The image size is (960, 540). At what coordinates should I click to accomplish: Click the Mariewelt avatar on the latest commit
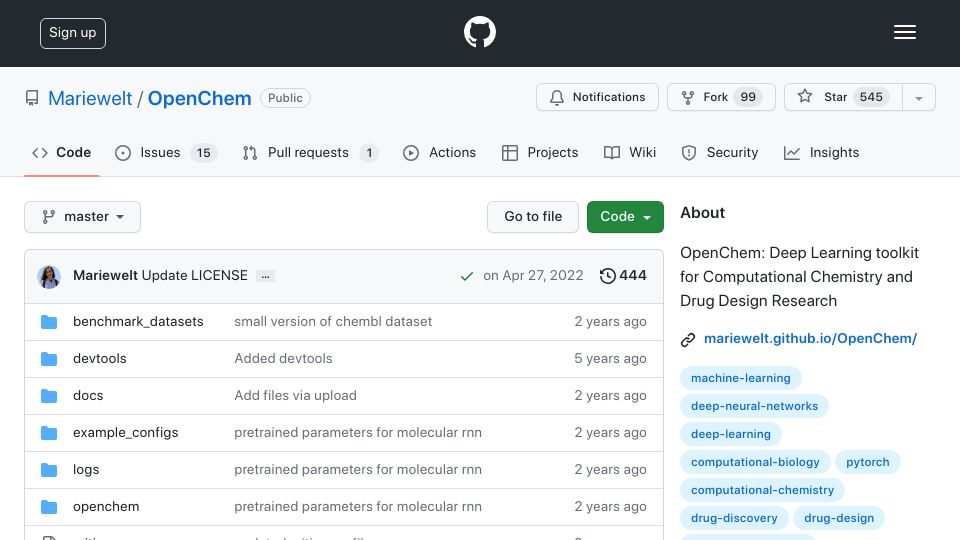coord(49,277)
